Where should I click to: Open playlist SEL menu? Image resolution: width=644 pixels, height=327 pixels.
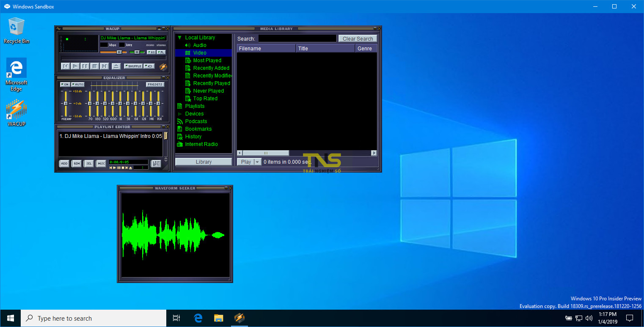click(89, 164)
